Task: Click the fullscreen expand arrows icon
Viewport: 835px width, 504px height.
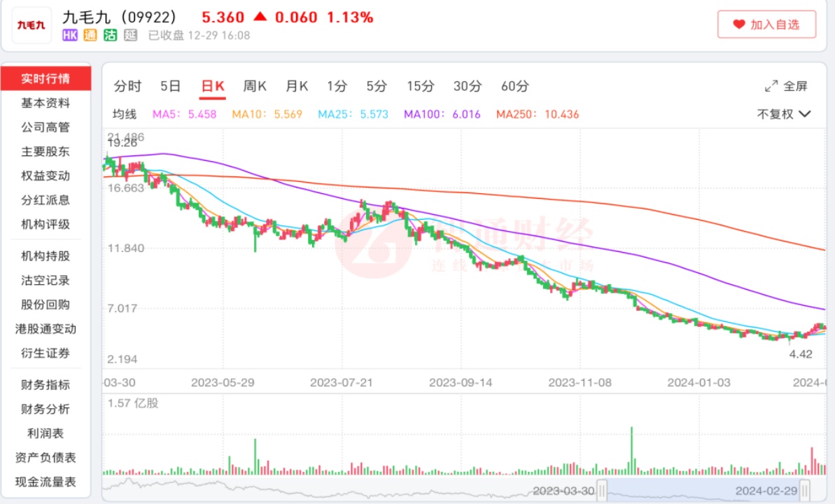Action: 771,86
